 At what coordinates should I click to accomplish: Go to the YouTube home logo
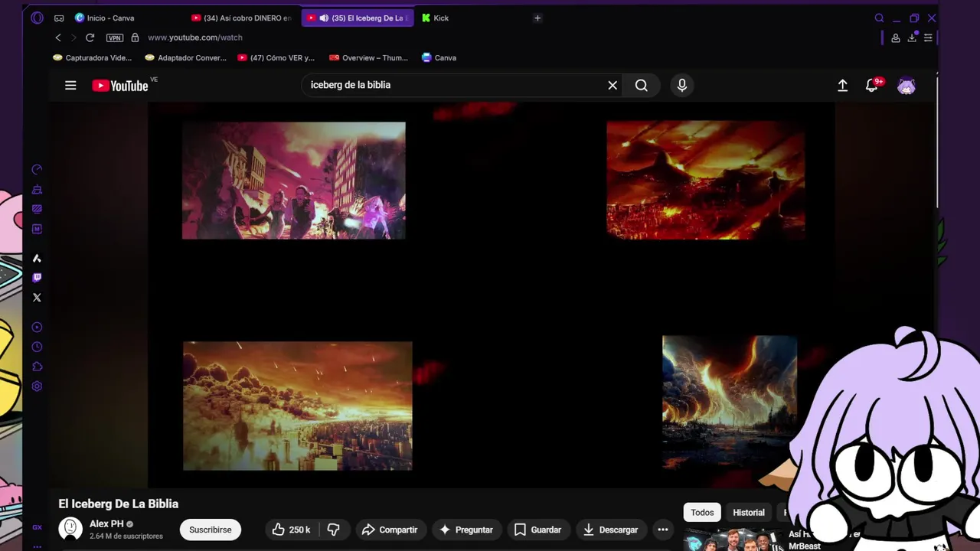click(120, 86)
